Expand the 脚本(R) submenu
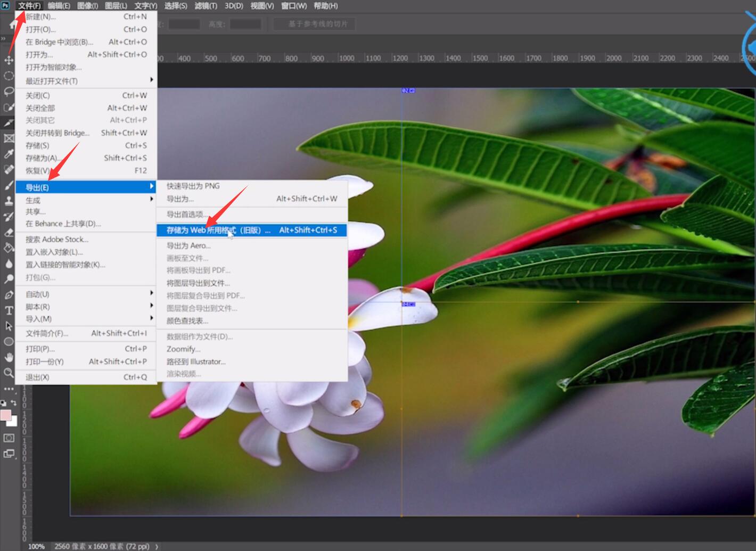 (x=86, y=307)
